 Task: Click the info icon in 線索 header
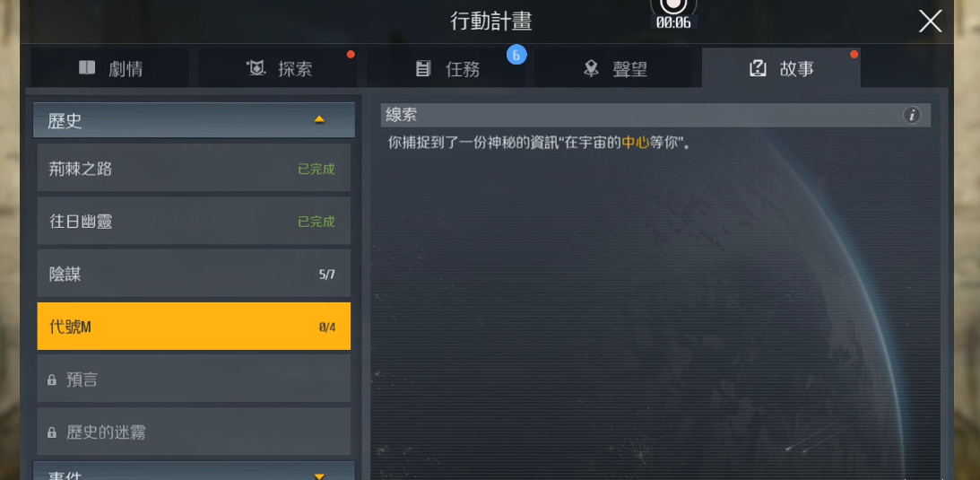pos(912,115)
